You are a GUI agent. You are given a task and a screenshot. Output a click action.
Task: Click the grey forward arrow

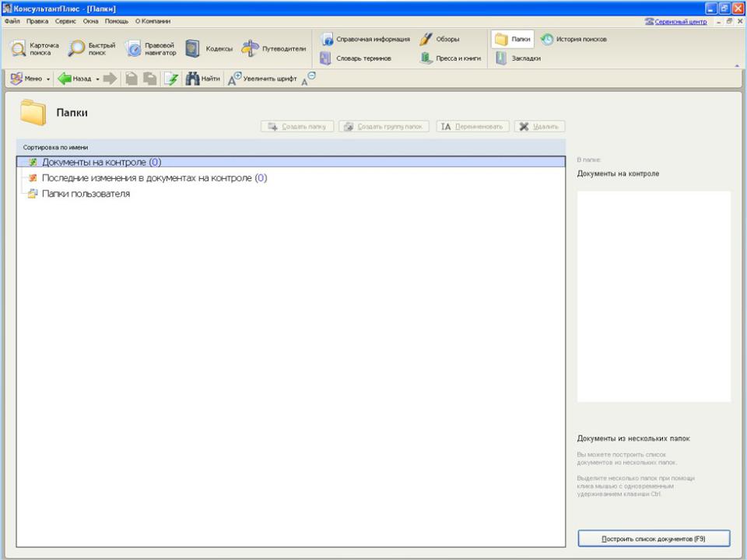[110, 79]
